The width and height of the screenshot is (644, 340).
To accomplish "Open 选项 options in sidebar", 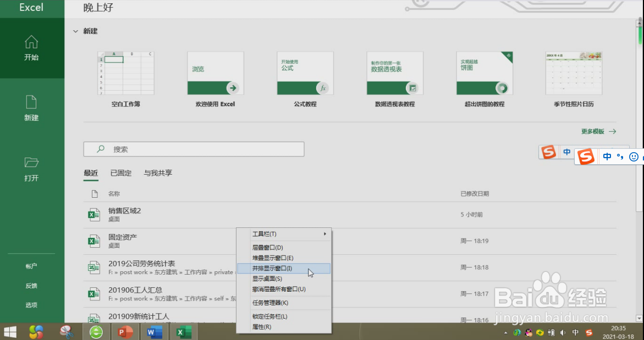I will [x=32, y=305].
